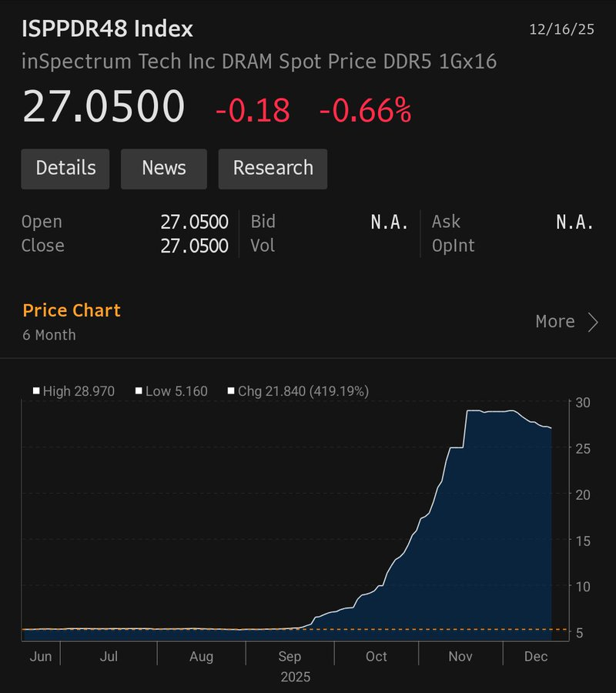The width and height of the screenshot is (616, 693).
Task: Click the Vol label
Action: coord(263,246)
